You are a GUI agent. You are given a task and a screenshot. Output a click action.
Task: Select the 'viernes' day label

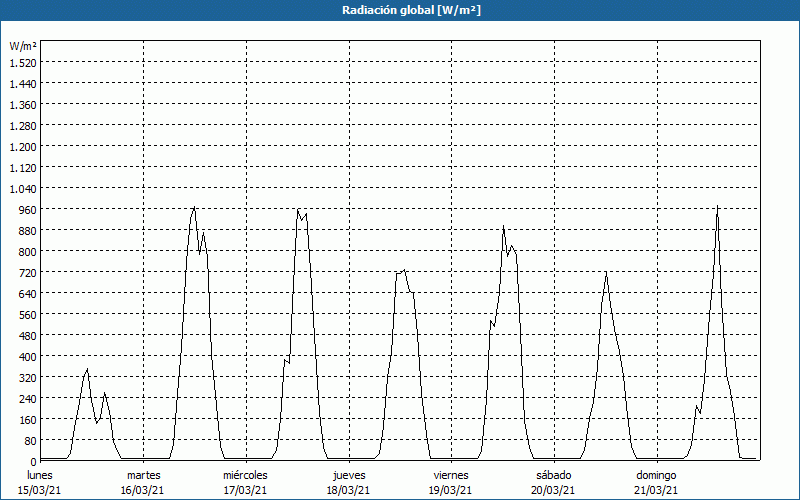pyautogui.click(x=451, y=475)
